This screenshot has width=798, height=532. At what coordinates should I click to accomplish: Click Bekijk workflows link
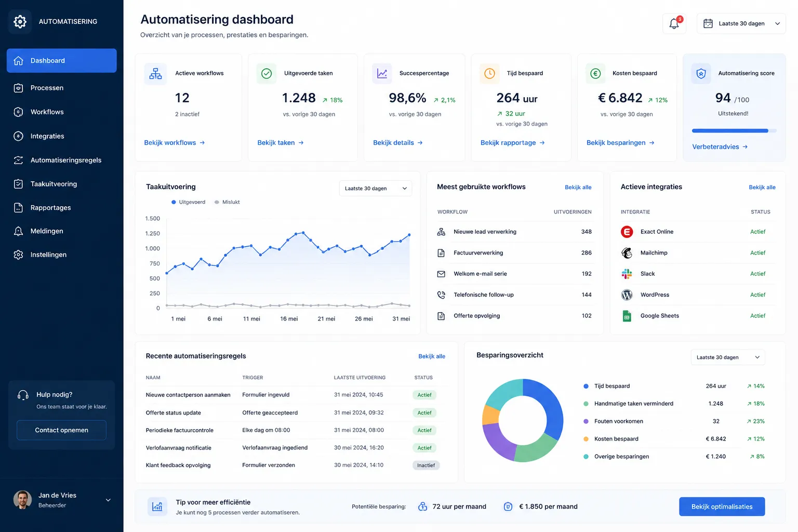pyautogui.click(x=175, y=142)
